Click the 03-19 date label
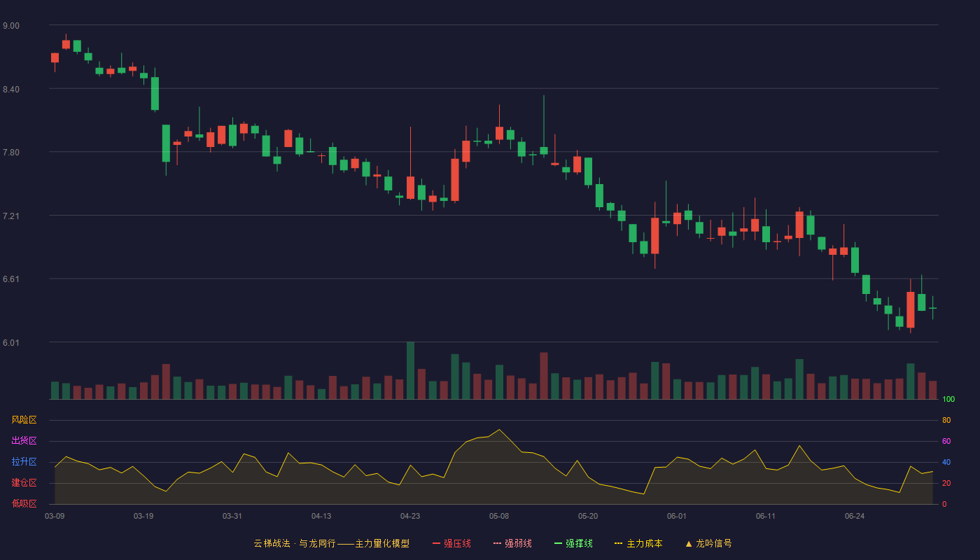 pyautogui.click(x=143, y=516)
